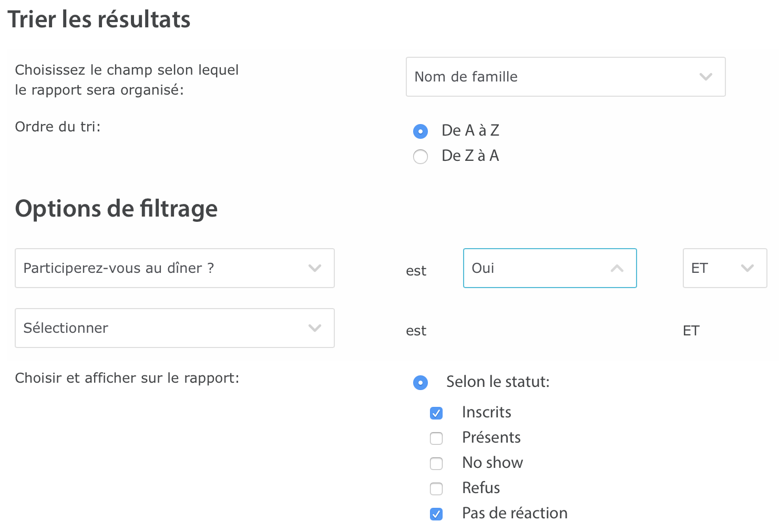Open the Sélectionner filter field dropdown

(175, 328)
